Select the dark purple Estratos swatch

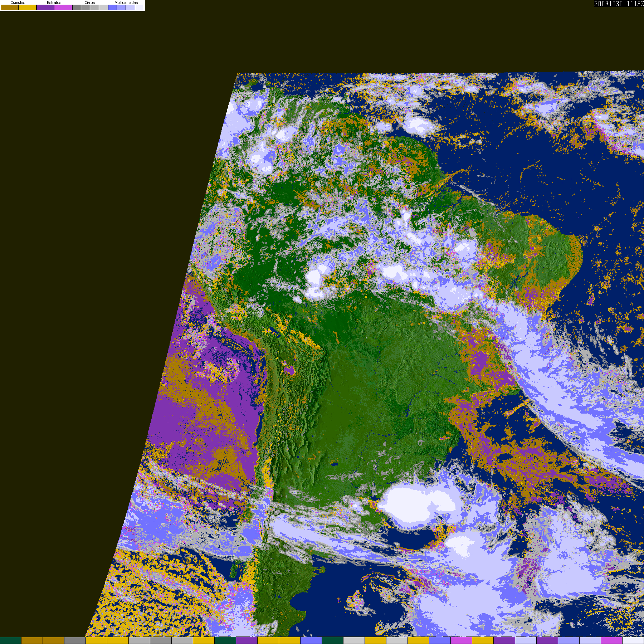(x=45, y=7)
